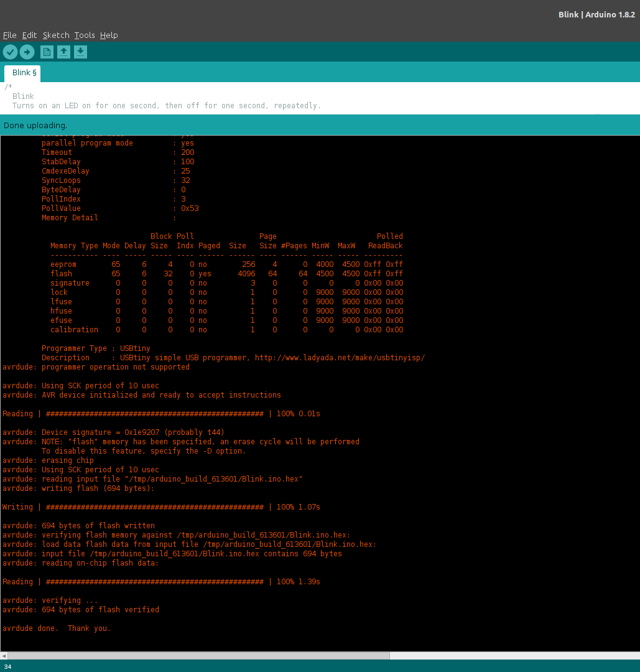
Task: Click the 'Timeout' 200 line
Action: point(118,152)
